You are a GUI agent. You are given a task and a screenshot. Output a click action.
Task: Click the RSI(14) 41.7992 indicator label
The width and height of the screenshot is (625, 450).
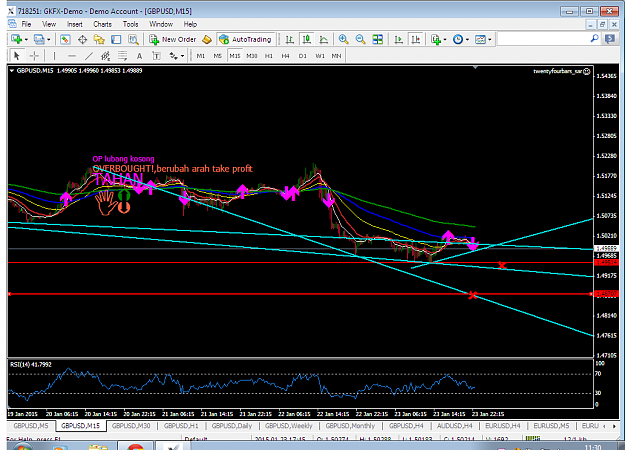(31, 364)
